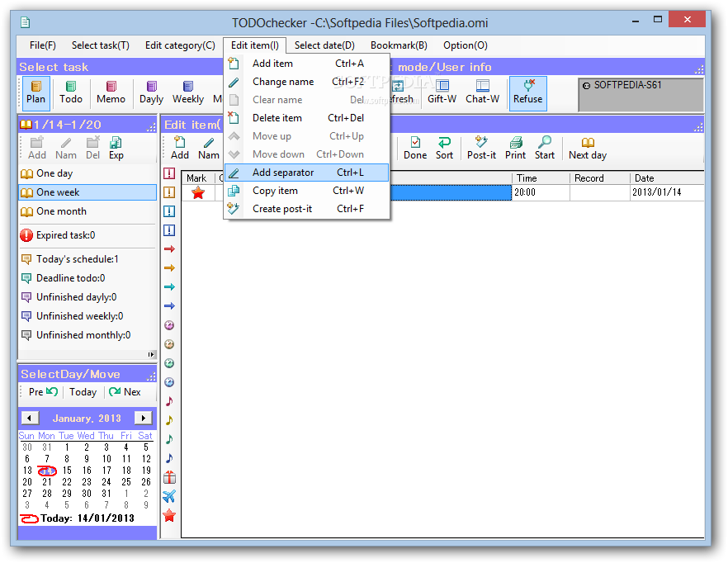The image size is (728, 563).
Task: Sort the items list
Action: 444,149
